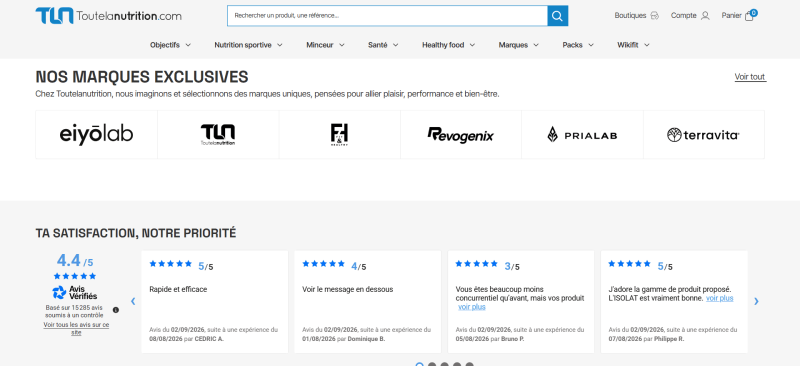Expand the Packs menu
The height and width of the screenshot is (366, 800).
tap(578, 45)
